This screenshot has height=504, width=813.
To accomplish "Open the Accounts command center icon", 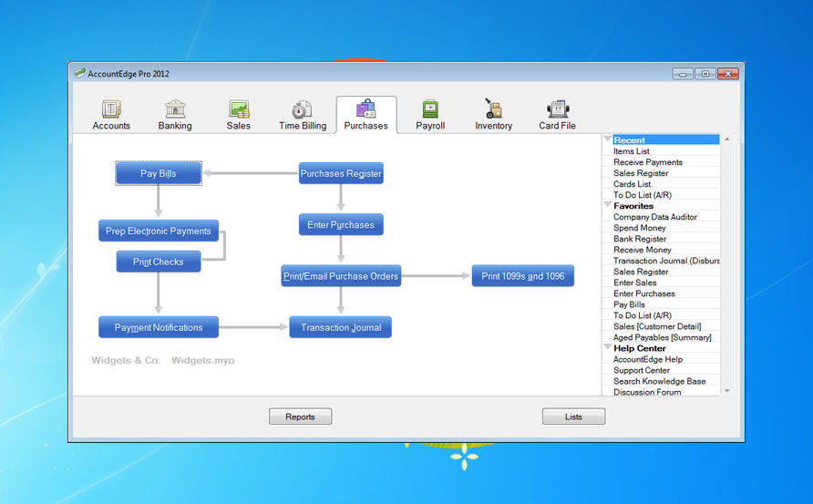I will 111,108.
